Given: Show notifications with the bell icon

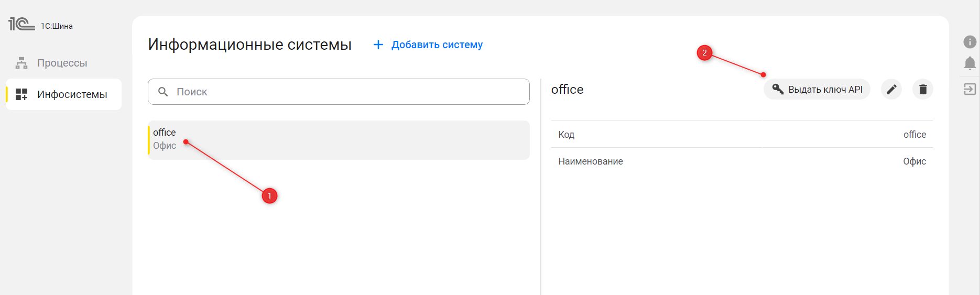Looking at the screenshot, I should [x=970, y=64].
